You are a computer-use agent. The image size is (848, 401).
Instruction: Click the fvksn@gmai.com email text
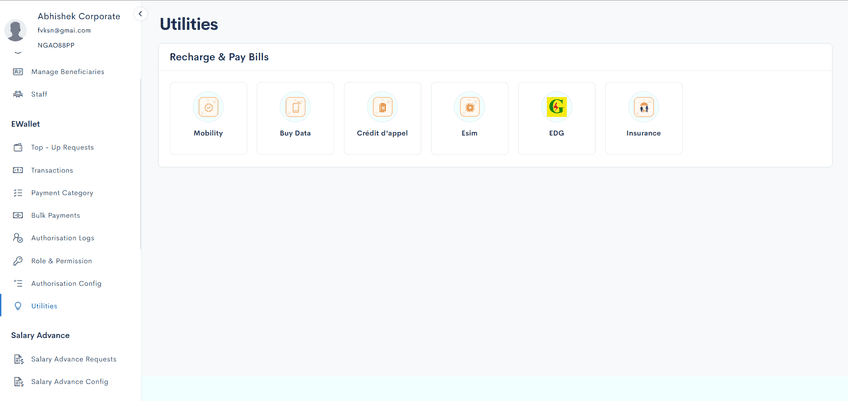(64, 30)
